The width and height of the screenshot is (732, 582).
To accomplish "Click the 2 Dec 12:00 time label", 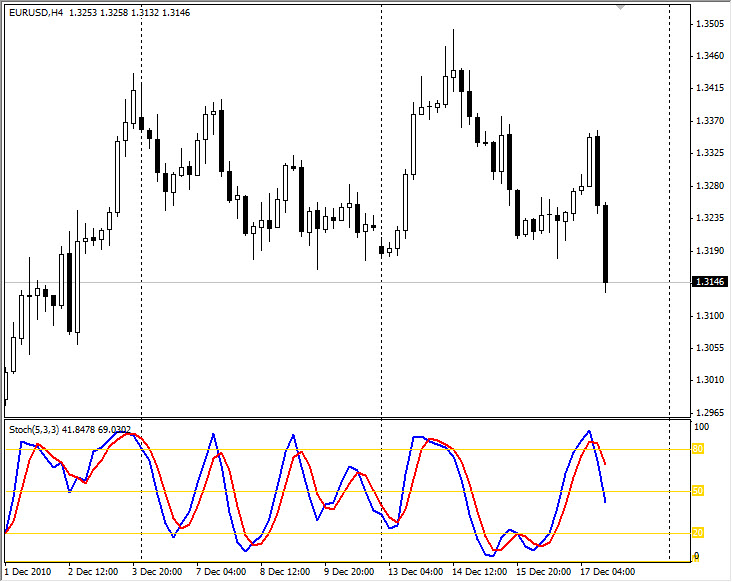I will 93,572.
